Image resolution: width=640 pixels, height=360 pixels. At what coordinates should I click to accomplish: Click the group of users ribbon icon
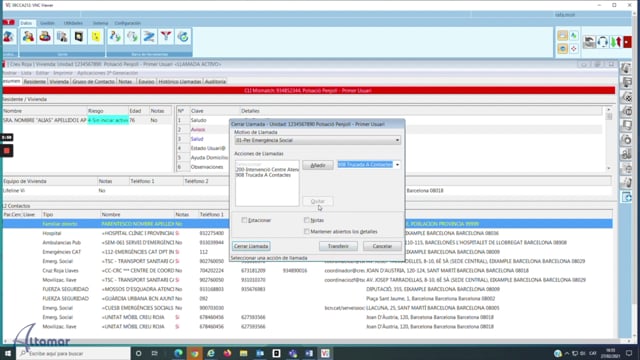click(45, 37)
